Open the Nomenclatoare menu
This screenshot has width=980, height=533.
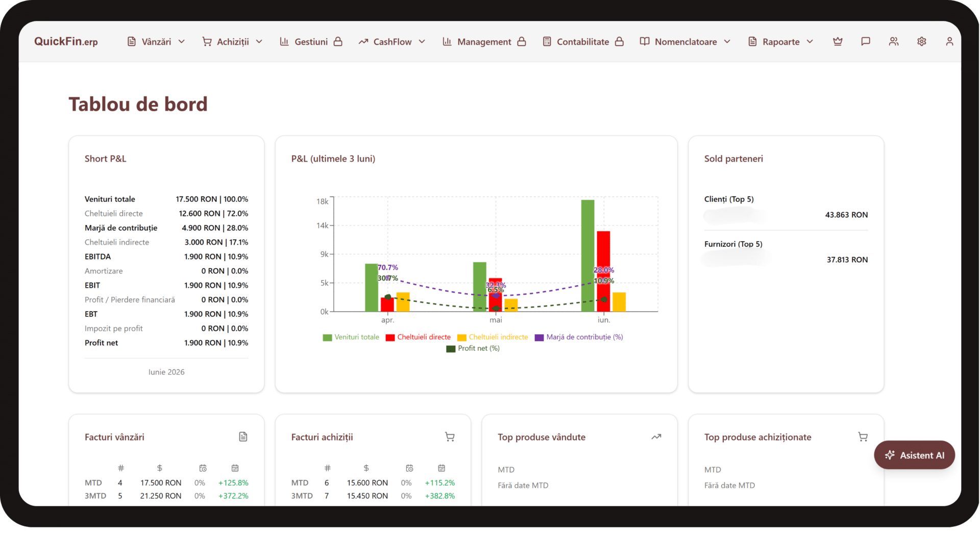tap(685, 41)
